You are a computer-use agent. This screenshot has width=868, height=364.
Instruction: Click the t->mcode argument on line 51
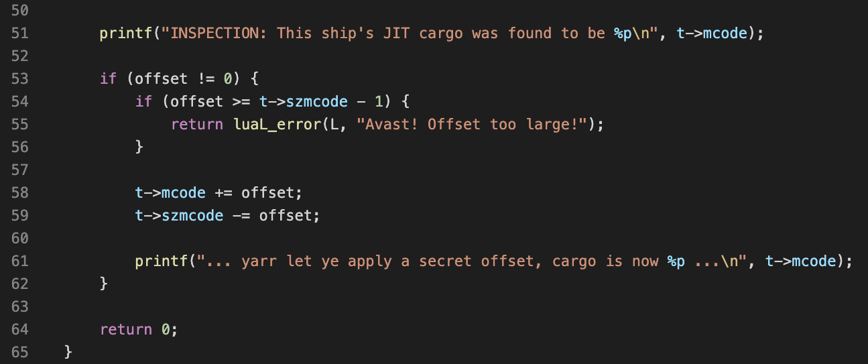(712, 33)
